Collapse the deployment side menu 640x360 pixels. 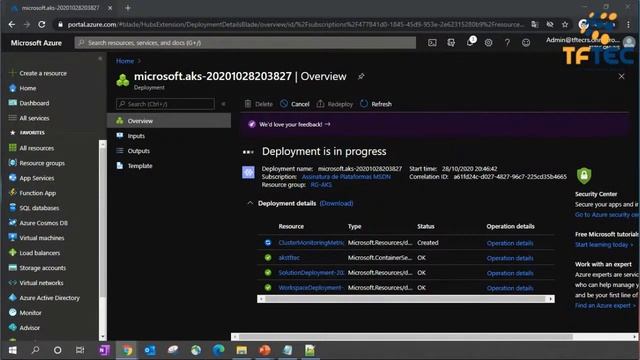click(x=223, y=104)
